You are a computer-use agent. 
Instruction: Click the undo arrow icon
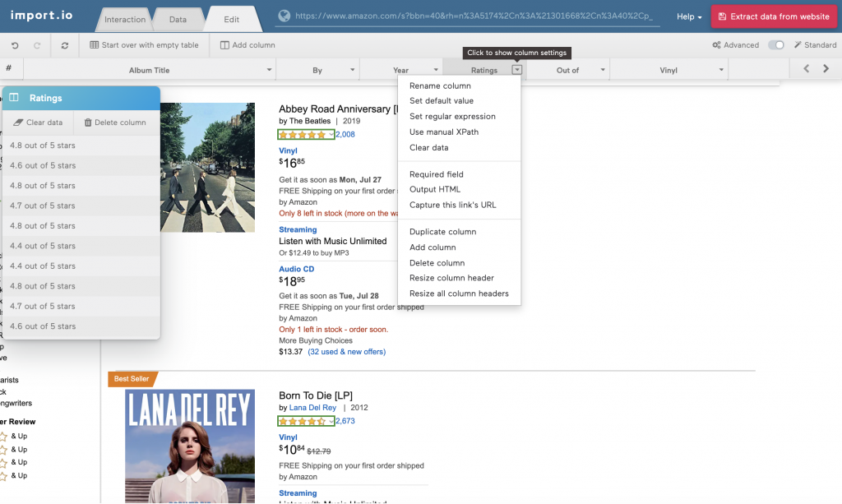tap(15, 45)
